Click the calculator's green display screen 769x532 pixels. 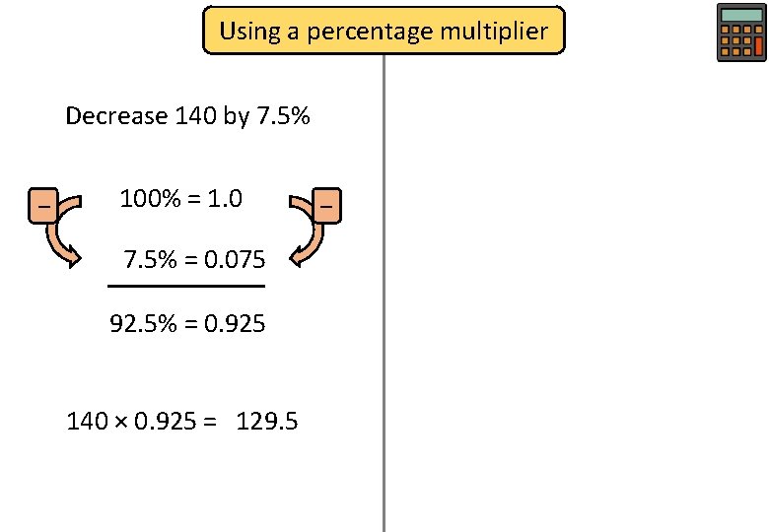pyautogui.click(x=741, y=15)
